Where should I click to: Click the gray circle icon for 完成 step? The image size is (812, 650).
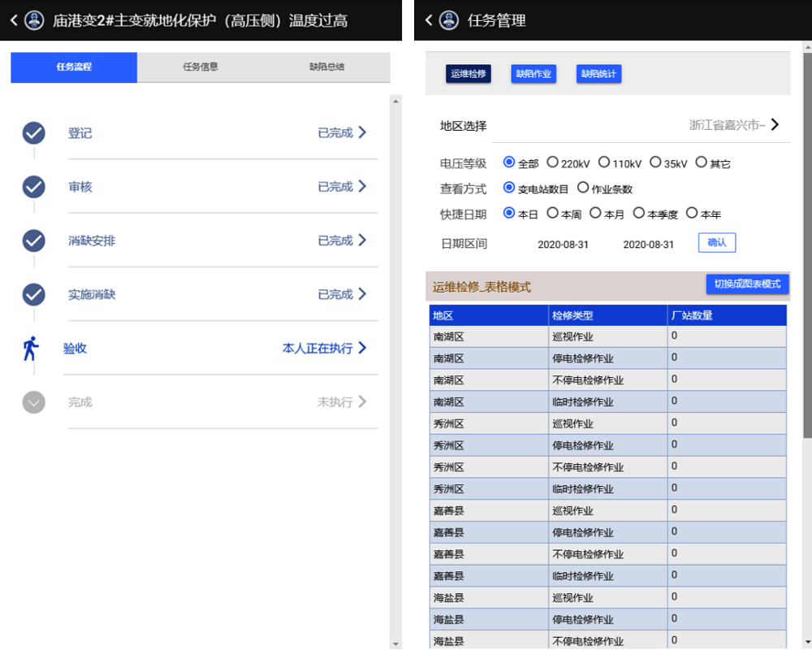[x=33, y=402]
